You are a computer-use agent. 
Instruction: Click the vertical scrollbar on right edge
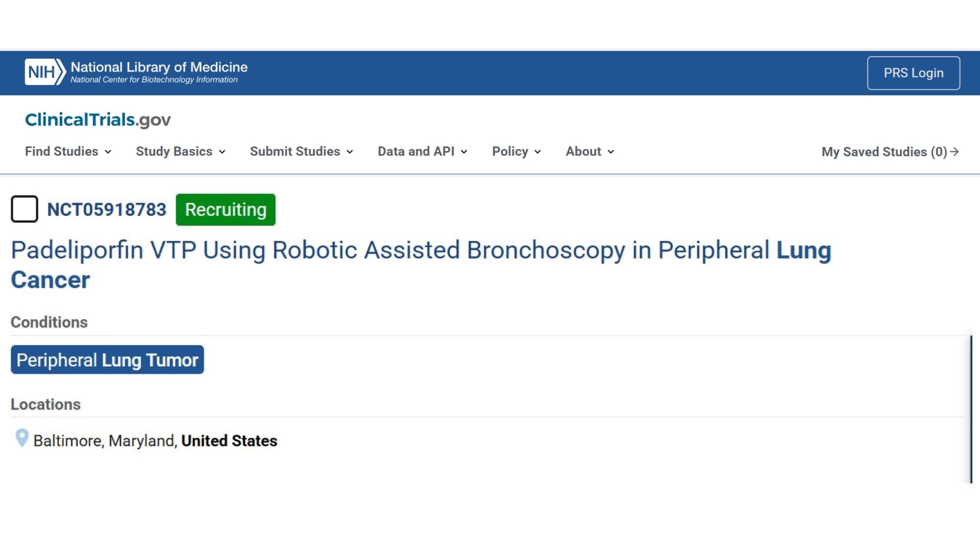pos(971,409)
